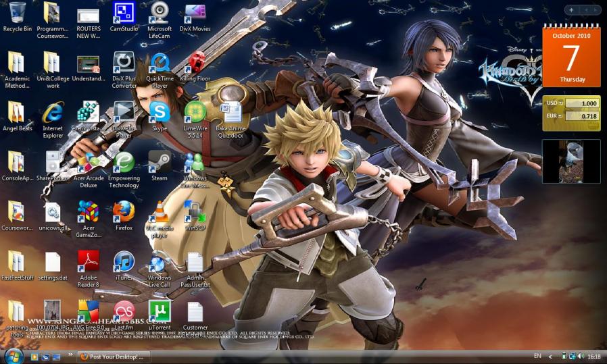Open the Windows Start menu orb
The height and width of the screenshot is (364, 607).
tap(14, 356)
